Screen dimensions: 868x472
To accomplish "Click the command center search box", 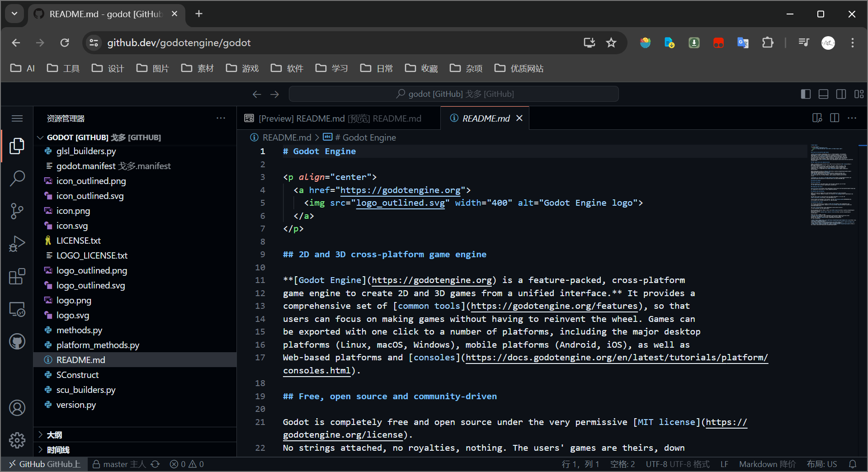I will 454,94.
